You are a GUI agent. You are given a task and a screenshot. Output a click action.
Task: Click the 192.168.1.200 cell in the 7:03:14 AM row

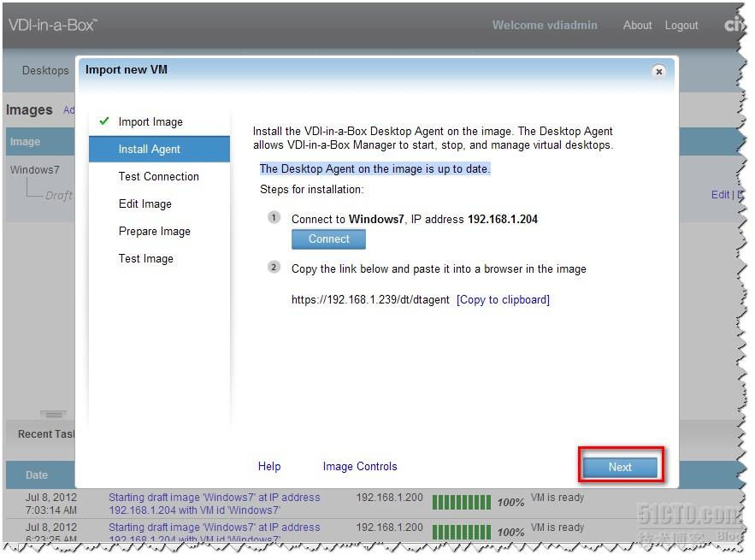389,498
